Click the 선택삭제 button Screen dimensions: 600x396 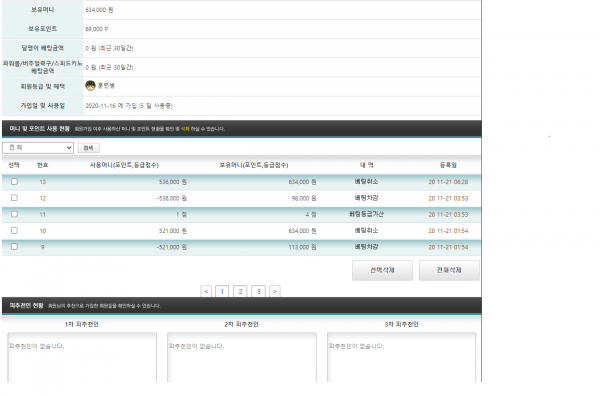coord(382,270)
